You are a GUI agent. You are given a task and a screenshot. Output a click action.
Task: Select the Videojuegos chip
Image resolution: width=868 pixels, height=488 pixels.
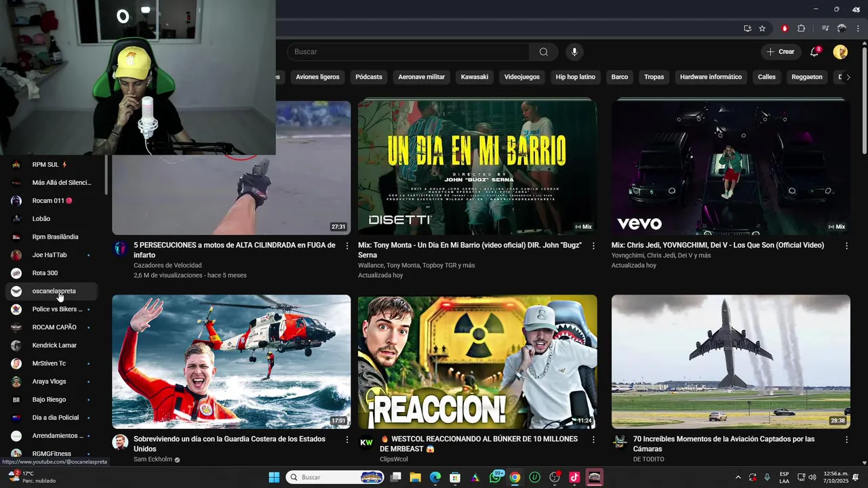click(x=522, y=77)
